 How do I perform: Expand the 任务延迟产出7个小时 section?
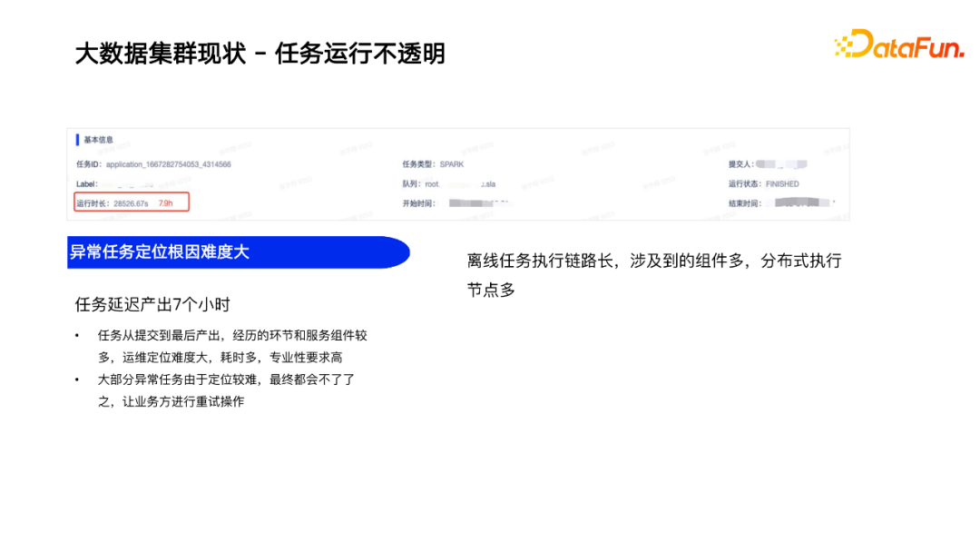[152, 304]
